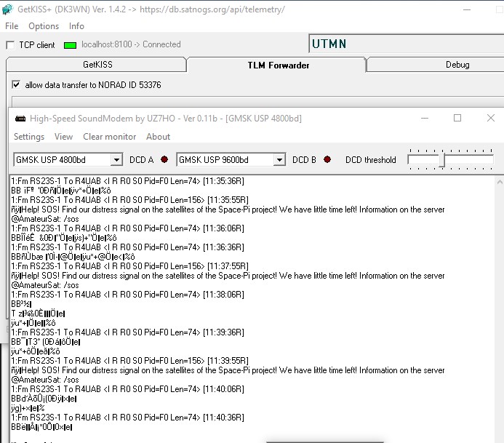
Task: Open the Options menu in GetKISS+
Action: [x=44, y=26]
